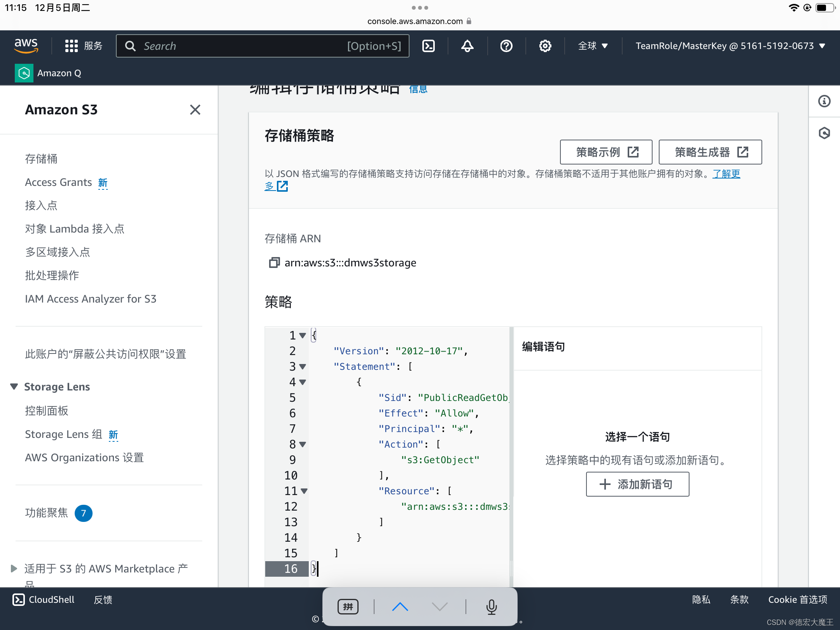Click the 反馈 footer link
The height and width of the screenshot is (630, 840).
pos(103,600)
